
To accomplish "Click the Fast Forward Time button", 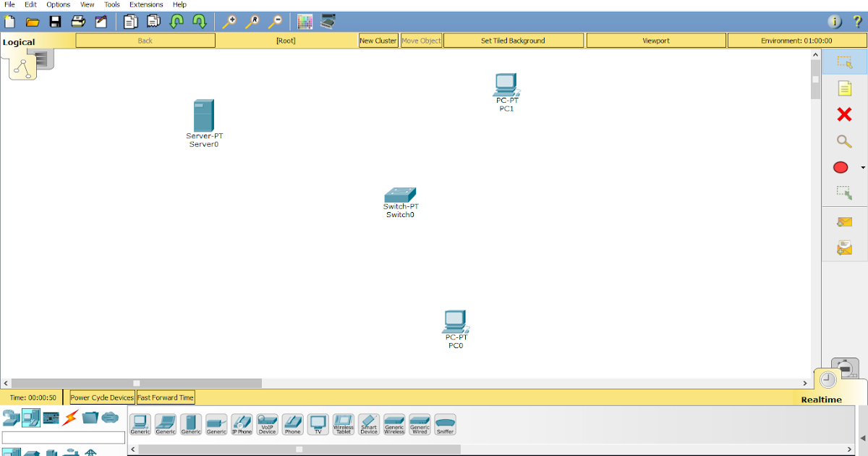I will [x=166, y=397].
